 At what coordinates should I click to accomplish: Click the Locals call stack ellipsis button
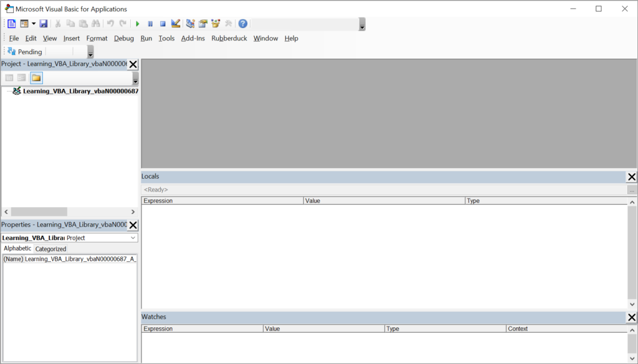[x=632, y=190]
